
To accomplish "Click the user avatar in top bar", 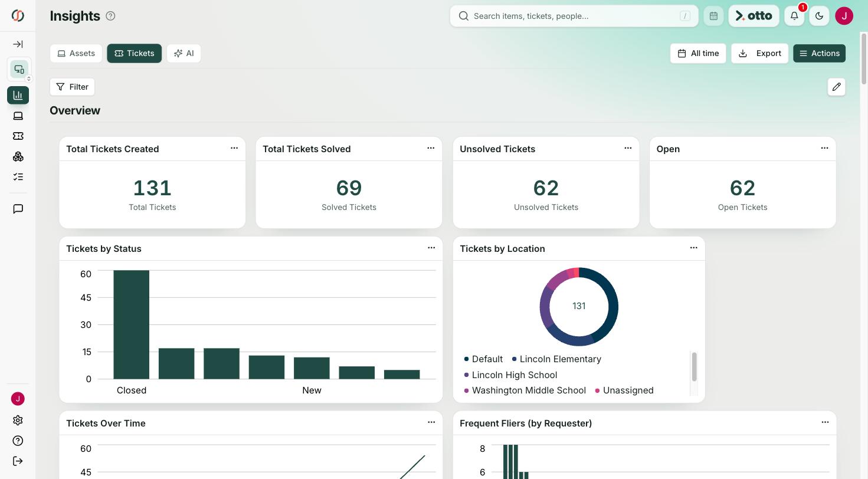I will tap(844, 16).
